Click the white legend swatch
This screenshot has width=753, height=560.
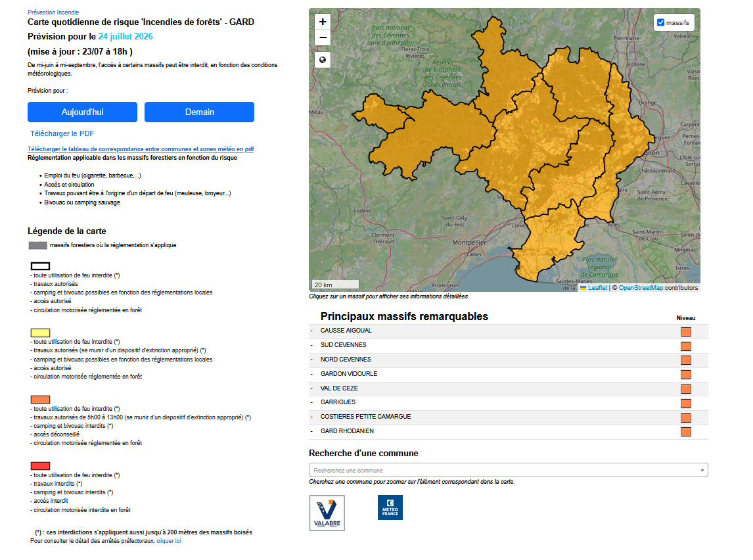pyautogui.click(x=40, y=266)
